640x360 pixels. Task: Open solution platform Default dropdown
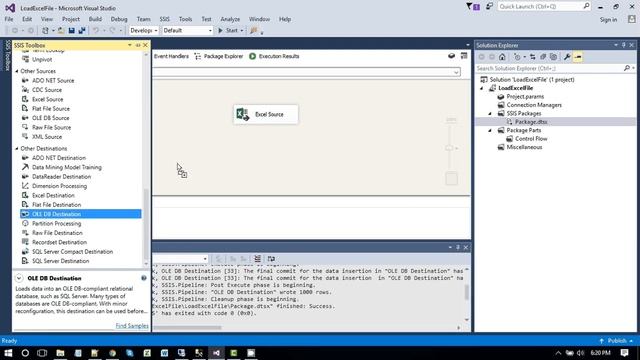coord(187,30)
